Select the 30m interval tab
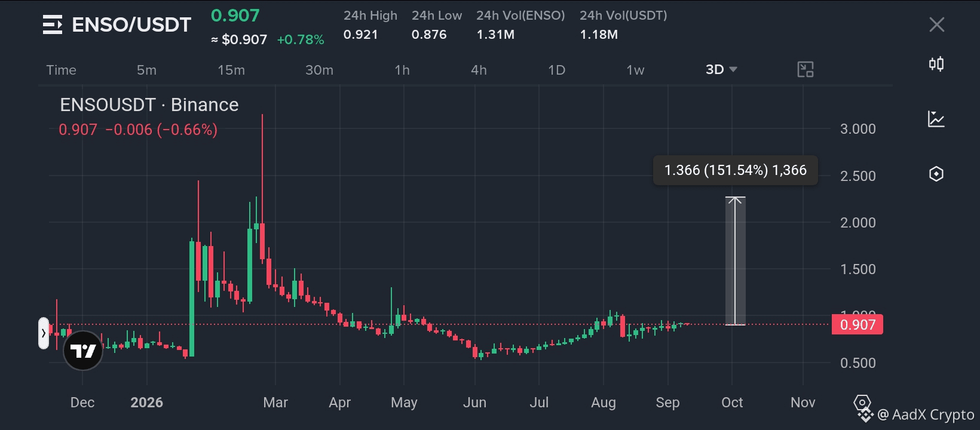The width and height of the screenshot is (980, 430). coord(319,70)
